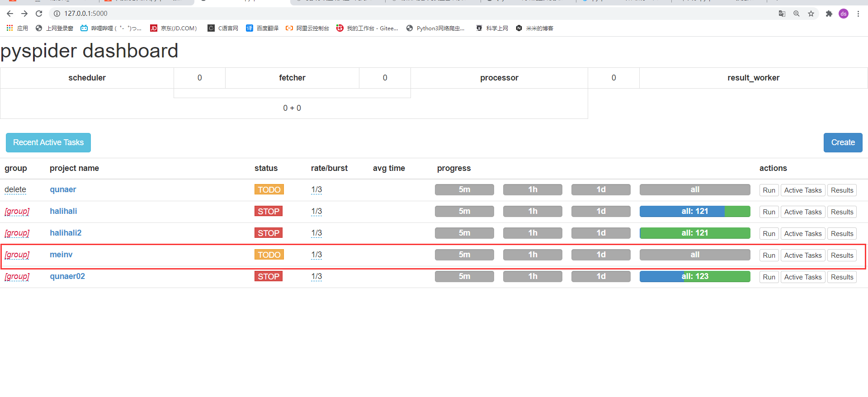This screenshot has height=397, width=868.
Task: Open Chrome three-dot menu
Action: click(x=858, y=14)
